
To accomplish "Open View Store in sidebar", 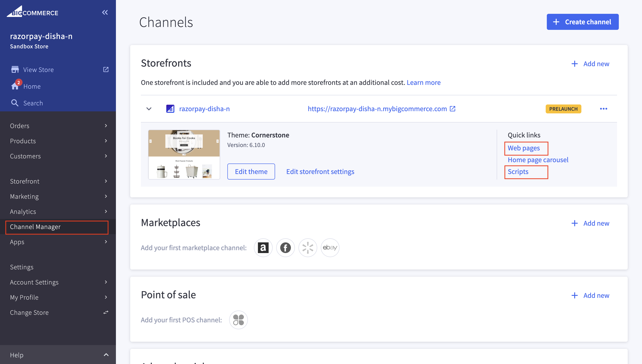I will tap(38, 70).
